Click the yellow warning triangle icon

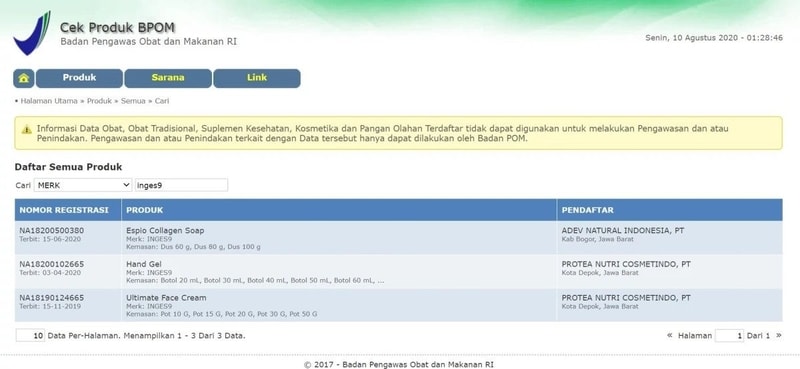27,130
